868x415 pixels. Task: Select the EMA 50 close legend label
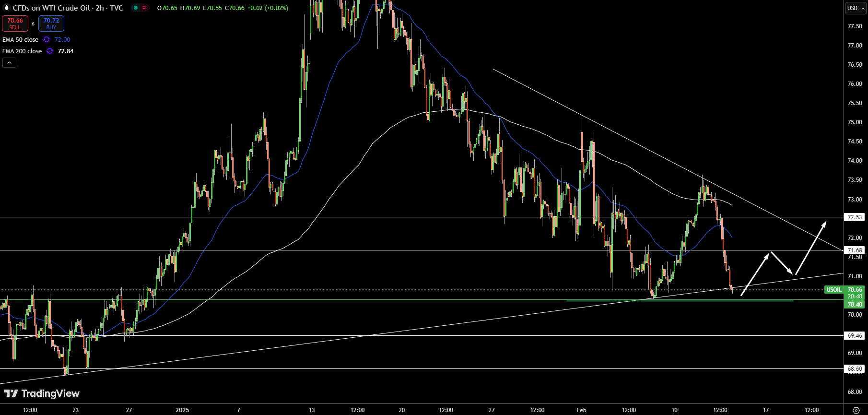[21, 40]
